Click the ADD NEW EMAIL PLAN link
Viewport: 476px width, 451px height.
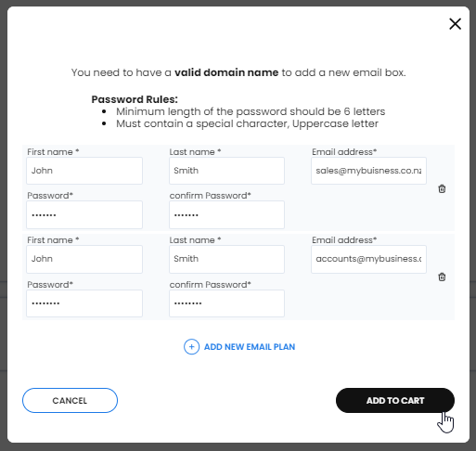250,347
